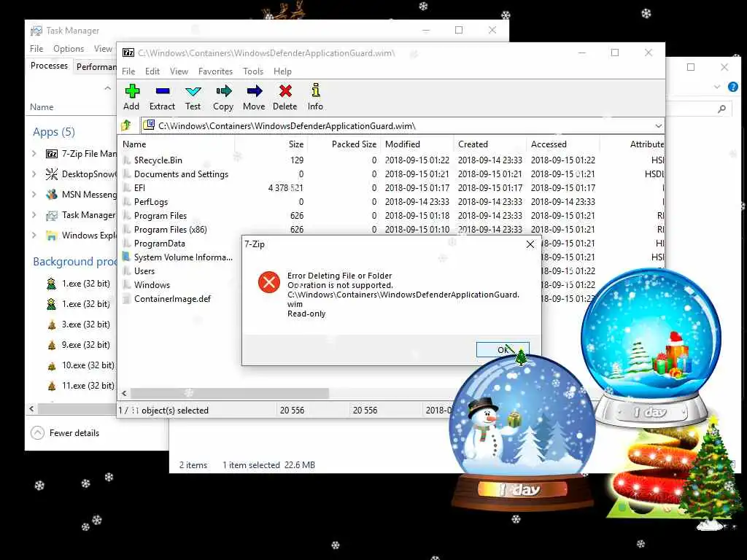Select the PerfLogs folder row
Viewport: 747px width, 560px height.
pos(150,202)
